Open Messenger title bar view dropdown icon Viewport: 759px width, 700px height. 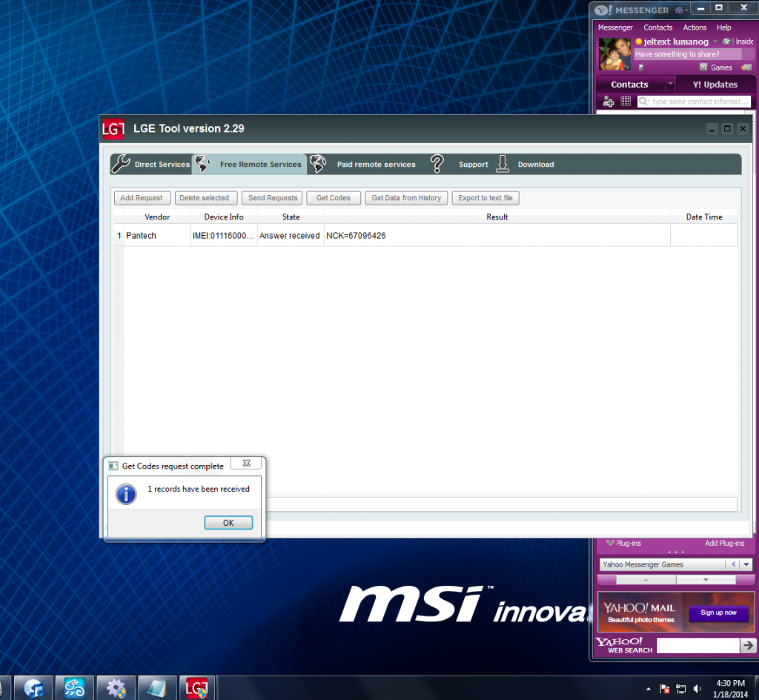pos(682,10)
